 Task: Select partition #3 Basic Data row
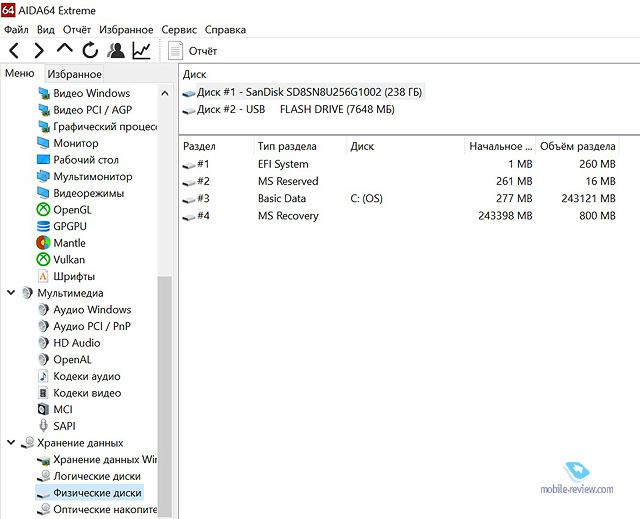[399, 199]
